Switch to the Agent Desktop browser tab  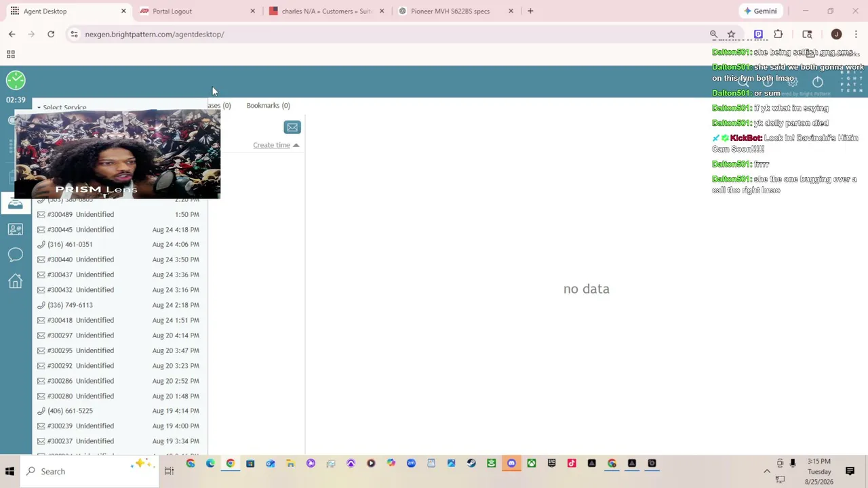tap(66, 11)
